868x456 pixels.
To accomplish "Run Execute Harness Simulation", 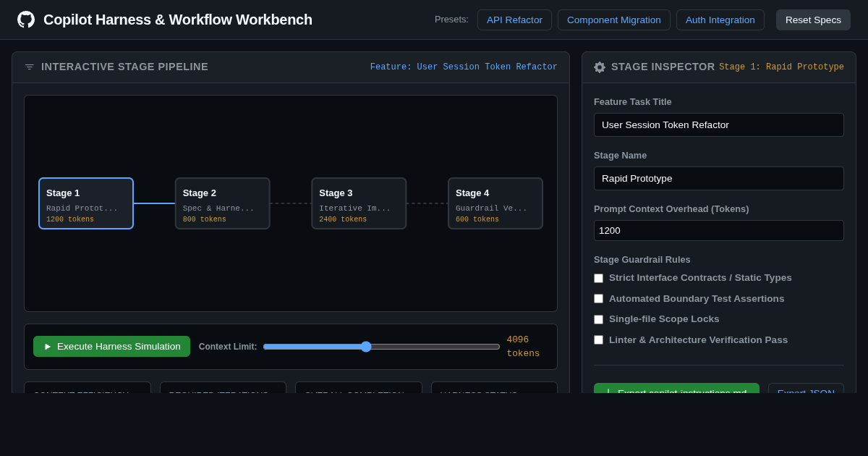I will [x=111, y=346].
